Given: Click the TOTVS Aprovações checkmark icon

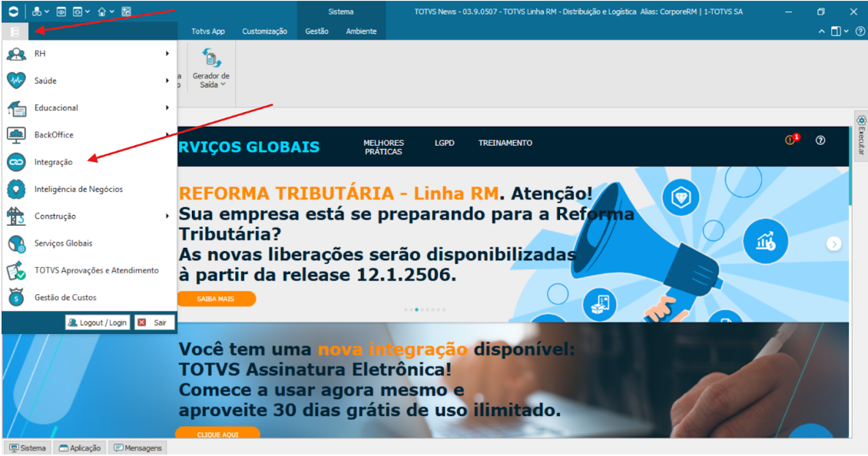Looking at the screenshot, I should [x=16, y=271].
